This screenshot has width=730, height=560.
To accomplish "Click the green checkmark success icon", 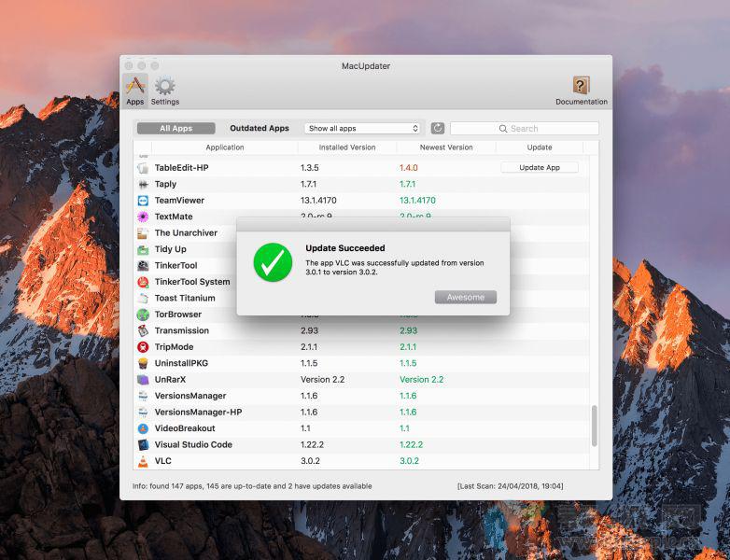I will point(273,262).
